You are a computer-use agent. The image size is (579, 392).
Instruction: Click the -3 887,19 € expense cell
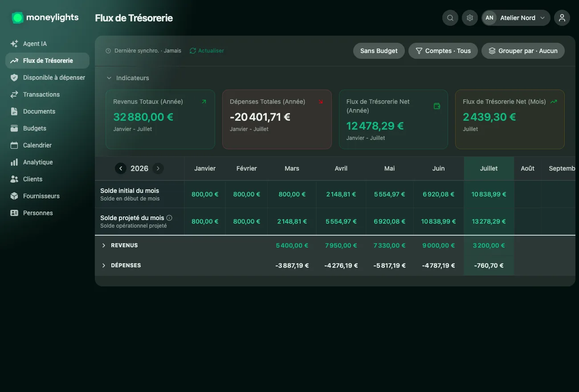coord(292,265)
